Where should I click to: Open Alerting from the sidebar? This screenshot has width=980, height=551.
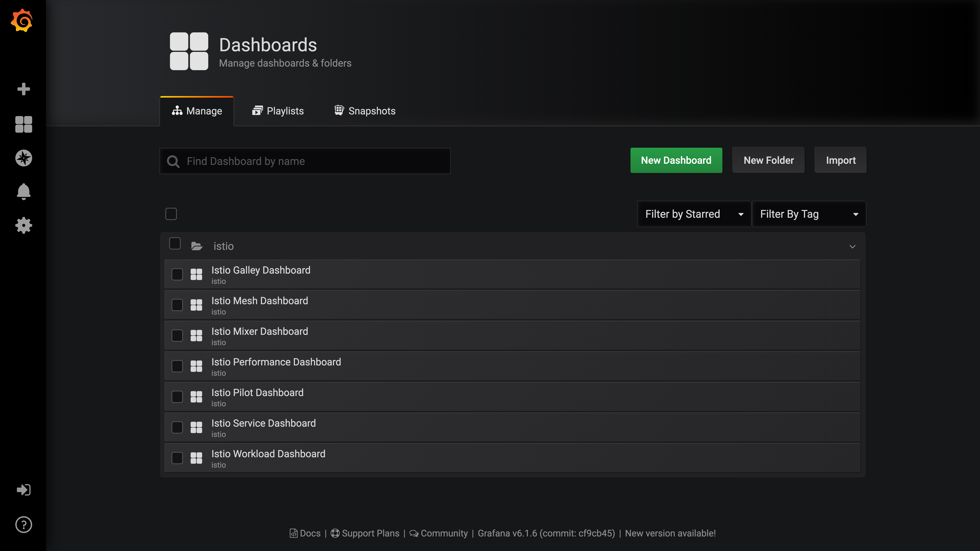click(x=24, y=191)
